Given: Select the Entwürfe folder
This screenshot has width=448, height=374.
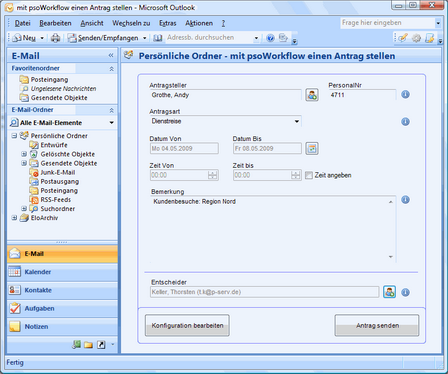Looking at the screenshot, I should 54,145.
